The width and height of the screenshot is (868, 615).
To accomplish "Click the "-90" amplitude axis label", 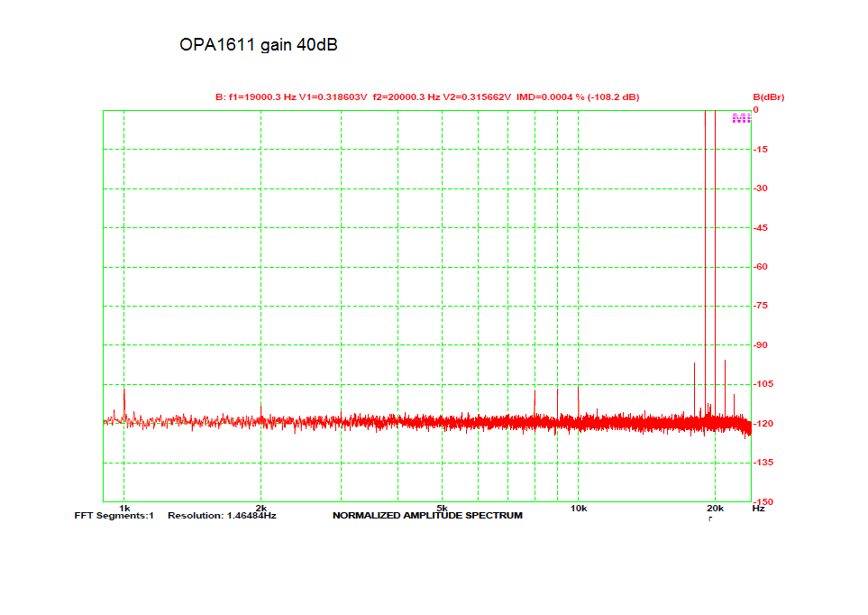I will point(761,344).
